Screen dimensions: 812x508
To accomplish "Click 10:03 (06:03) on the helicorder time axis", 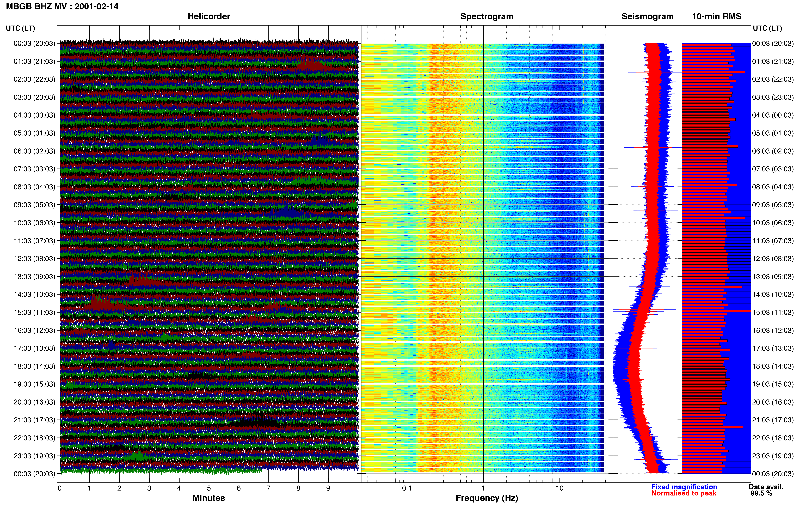I will pyautogui.click(x=34, y=223).
